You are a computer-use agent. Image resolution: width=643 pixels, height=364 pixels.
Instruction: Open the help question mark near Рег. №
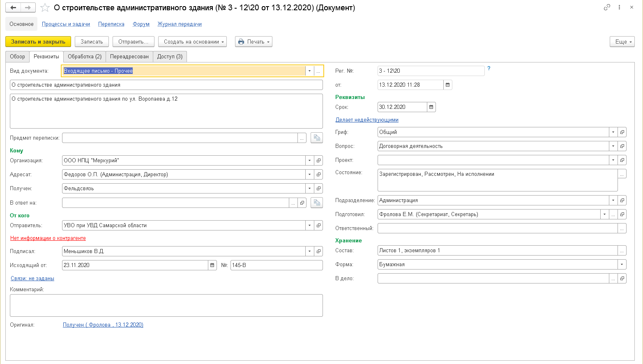point(489,69)
